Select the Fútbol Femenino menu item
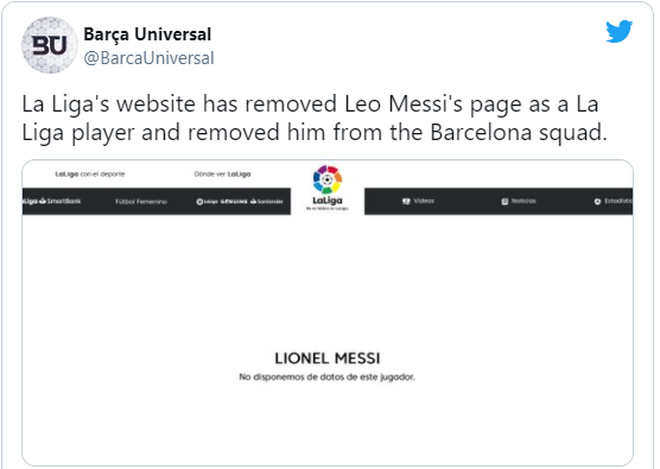This screenshot has height=469, width=660. coord(142,201)
